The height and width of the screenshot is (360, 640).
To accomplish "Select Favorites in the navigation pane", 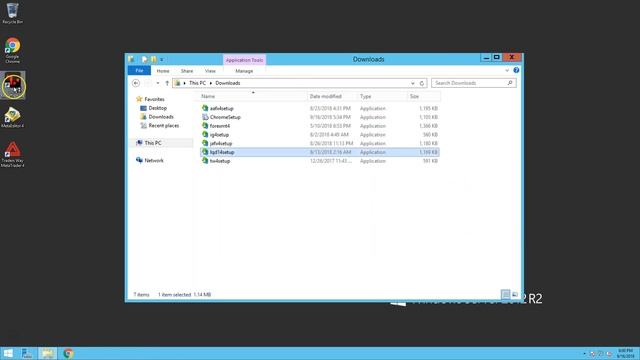I will click(x=154, y=99).
